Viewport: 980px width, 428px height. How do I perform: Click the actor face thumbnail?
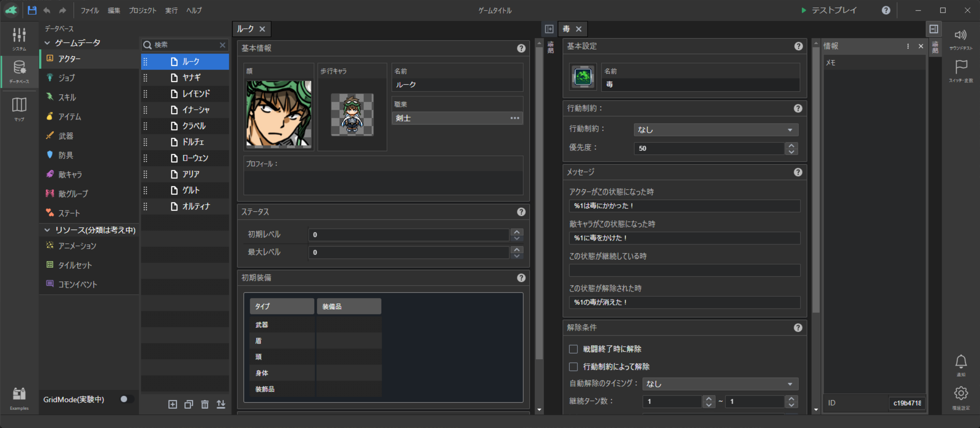278,114
